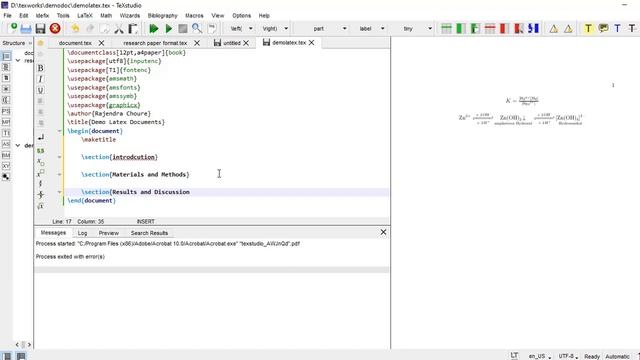Fold the begin document block

[x=60, y=131]
